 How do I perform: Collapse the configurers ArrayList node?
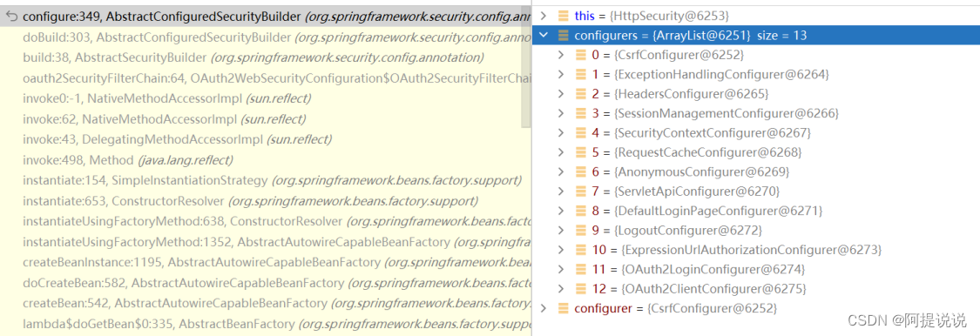click(x=543, y=35)
